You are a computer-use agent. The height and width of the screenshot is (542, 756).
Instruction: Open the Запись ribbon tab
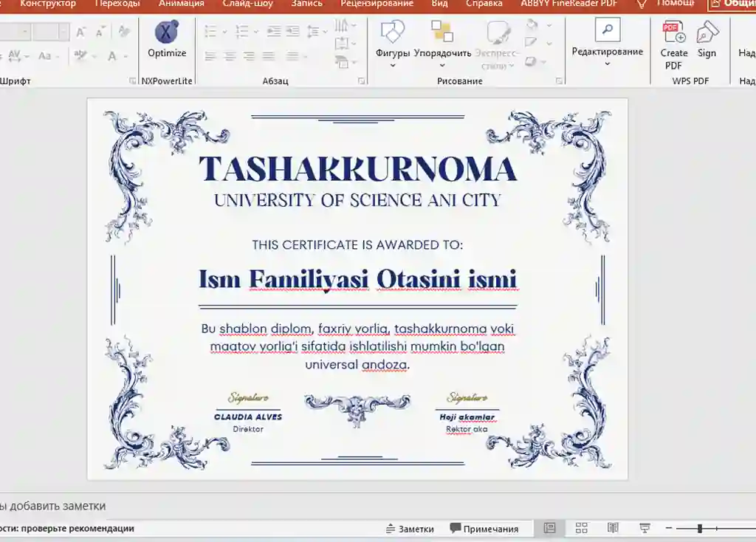tap(306, 4)
